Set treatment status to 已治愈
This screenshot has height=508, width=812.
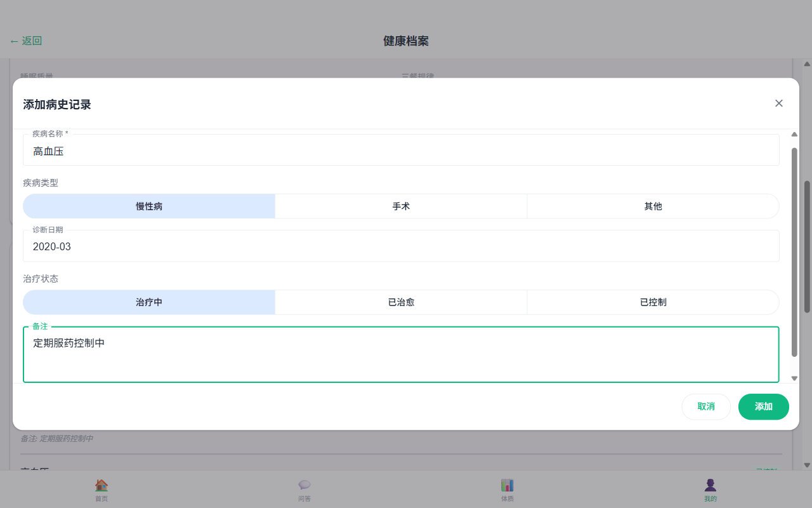[x=401, y=302]
